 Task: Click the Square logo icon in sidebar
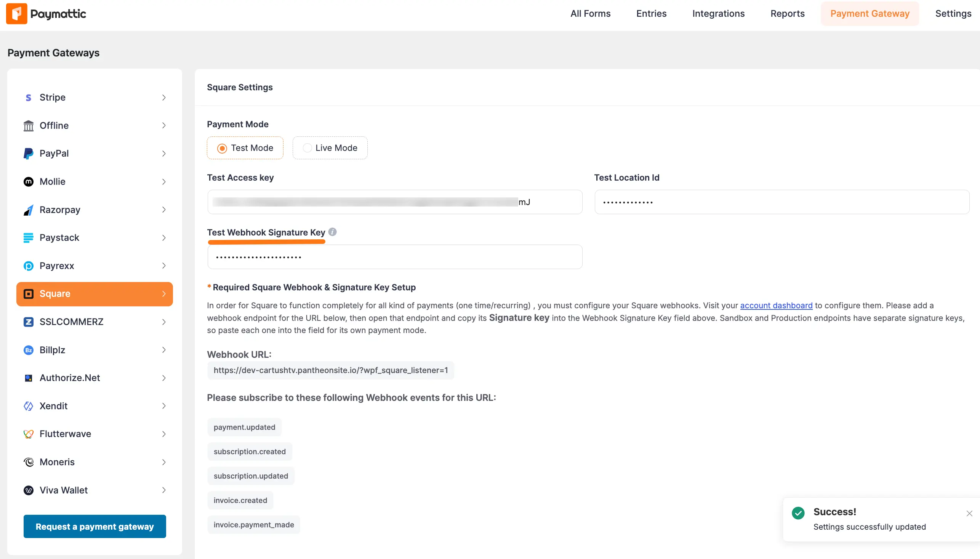(29, 294)
